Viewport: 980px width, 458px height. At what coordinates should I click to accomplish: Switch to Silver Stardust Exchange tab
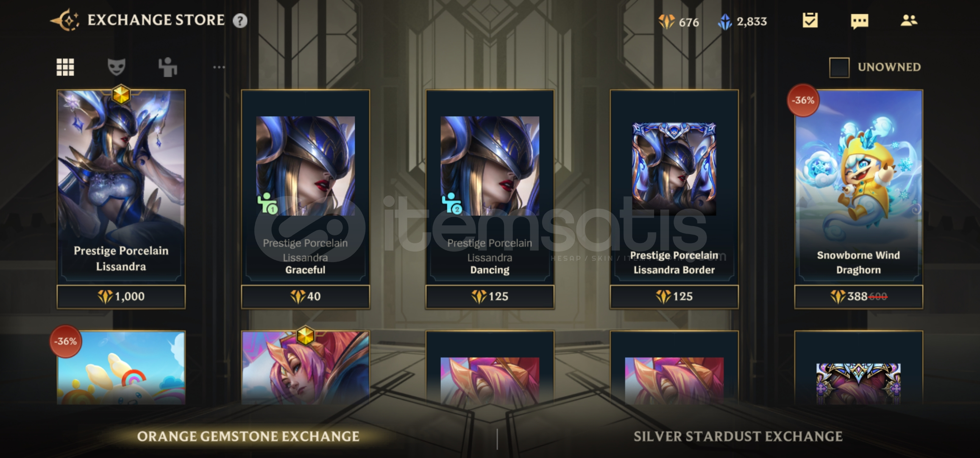point(738,436)
